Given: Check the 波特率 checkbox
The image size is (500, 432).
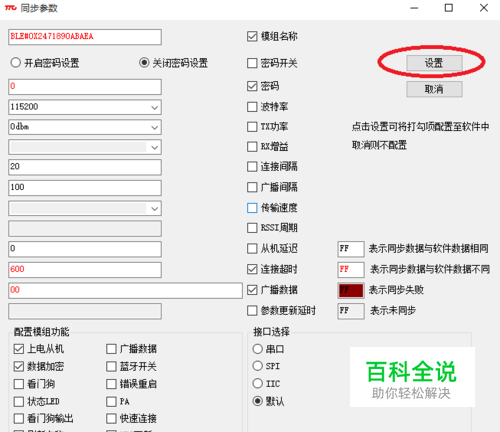Looking at the screenshot, I should pyautogui.click(x=252, y=107).
